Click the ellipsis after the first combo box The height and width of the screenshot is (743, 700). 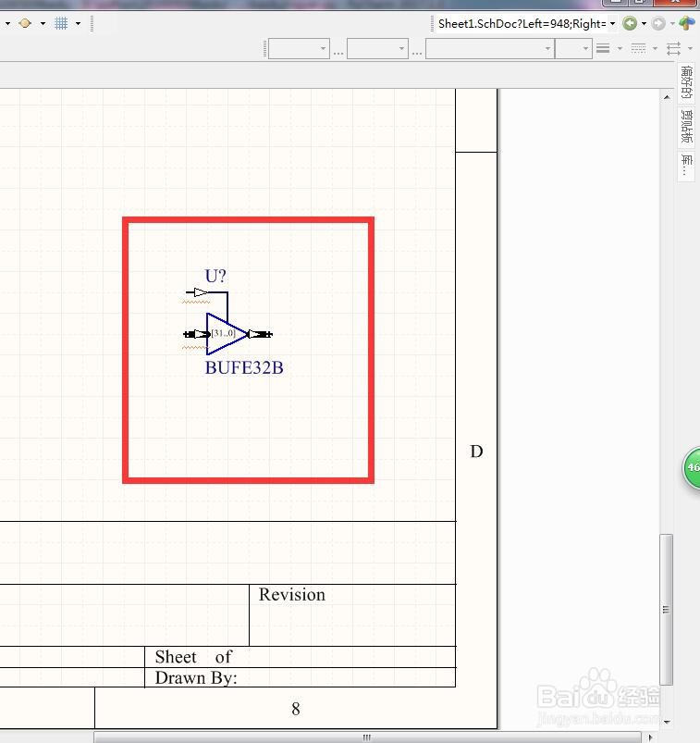point(338,53)
